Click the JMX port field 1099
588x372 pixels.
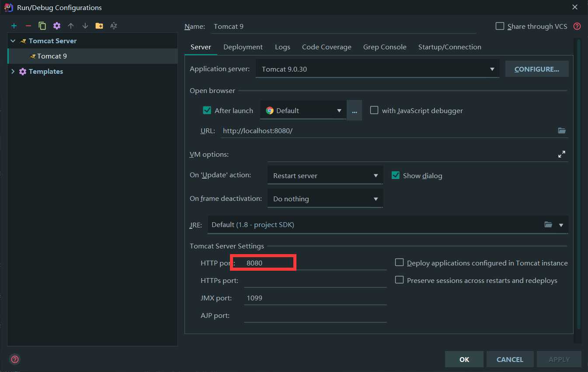[x=315, y=298]
